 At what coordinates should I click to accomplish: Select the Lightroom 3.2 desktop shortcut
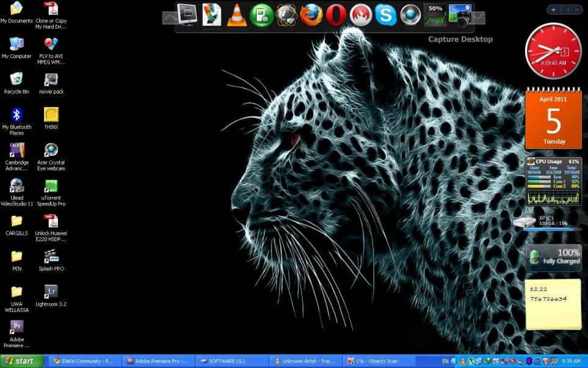pyautogui.click(x=51, y=295)
